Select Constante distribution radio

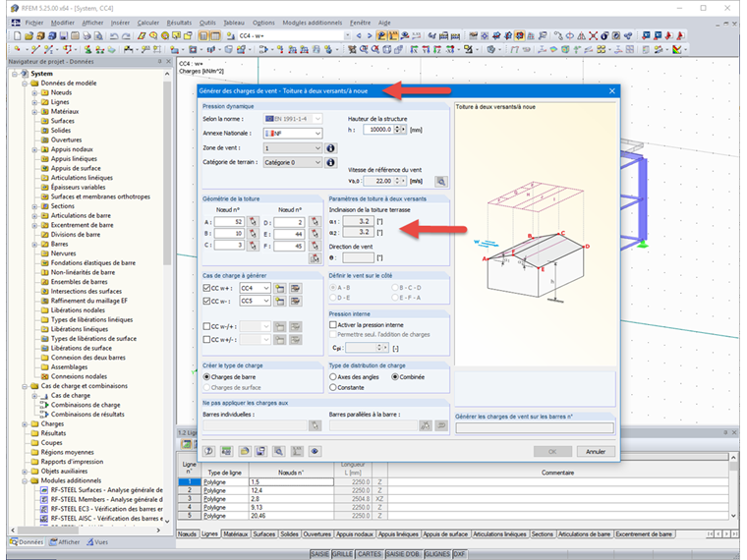click(333, 388)
